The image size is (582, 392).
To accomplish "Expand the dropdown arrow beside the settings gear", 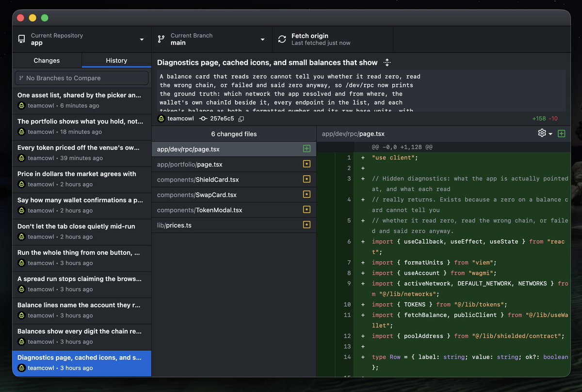I will point(550,134).
